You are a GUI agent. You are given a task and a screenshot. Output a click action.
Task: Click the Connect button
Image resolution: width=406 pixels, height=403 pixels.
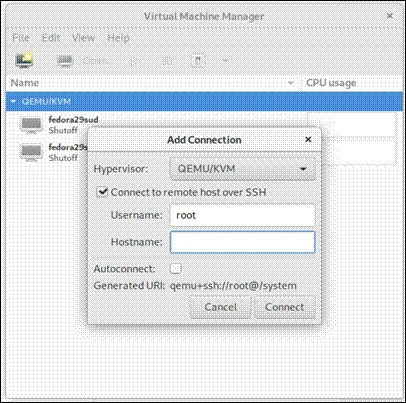tap(284, 307)
